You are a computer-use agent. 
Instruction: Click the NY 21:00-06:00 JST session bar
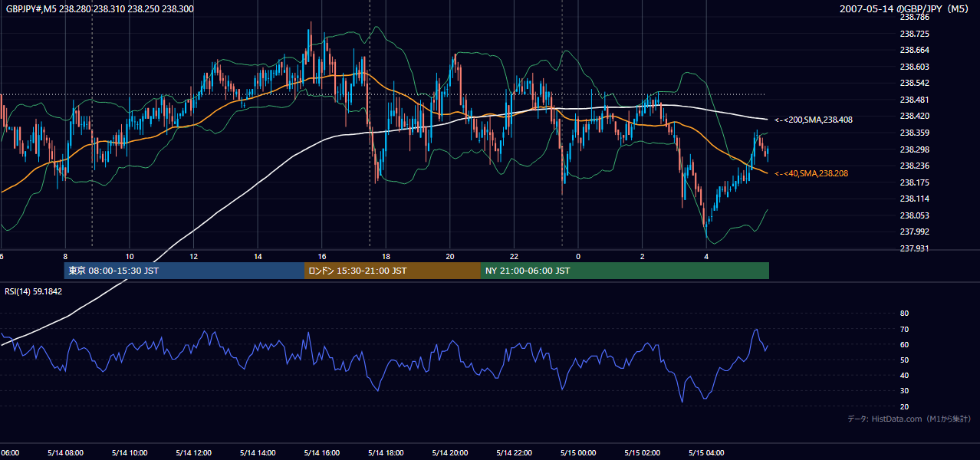click(625, 271)
